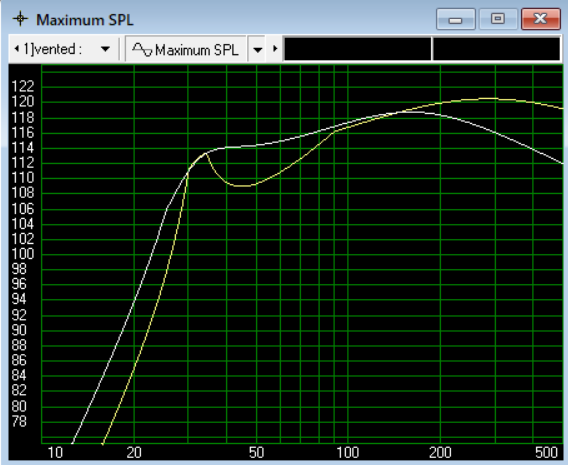Image resolution: width=568 pixels, height=465 pixels.
Task: Select the 1]vented project label
Action: pyautogui.click(x=53, y=49)
